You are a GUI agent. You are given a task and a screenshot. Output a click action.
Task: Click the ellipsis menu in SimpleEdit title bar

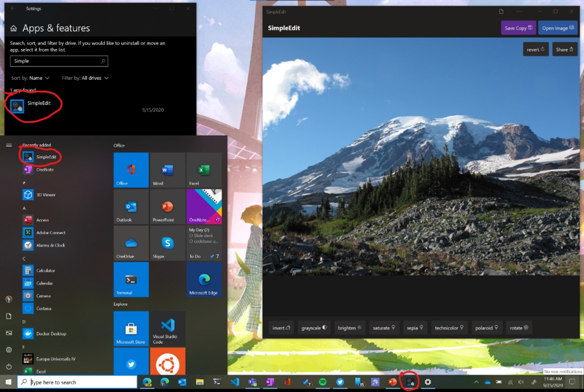[519, 11]
